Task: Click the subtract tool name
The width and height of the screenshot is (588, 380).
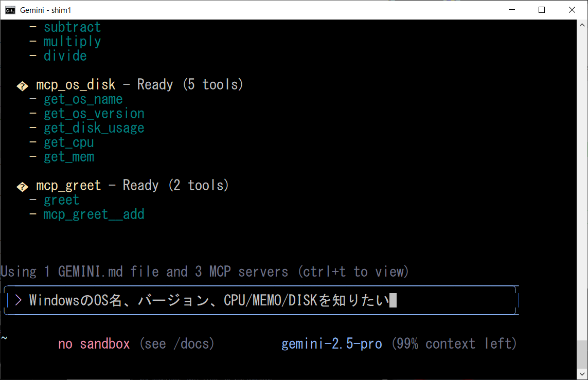Action: (x=72, y=27)
